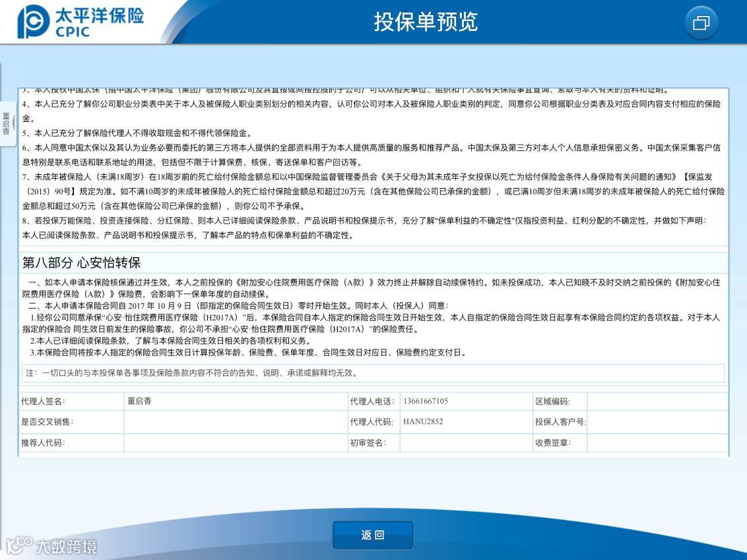The image size is (747, 560).
Task: Click the line 二、本人申请本保险合同自 2017 年
Action: tap(238, 305)
